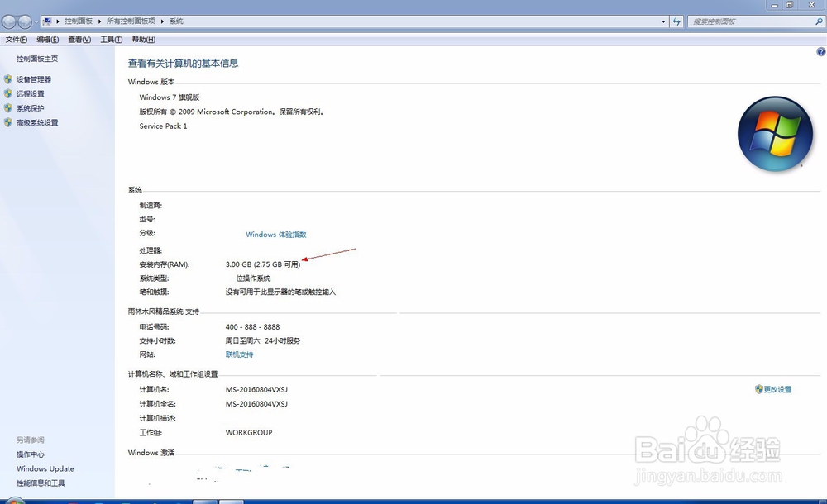Screen dimensions: 827x504
Task: Click shield icon beside 更改设置
Action: 759,389
